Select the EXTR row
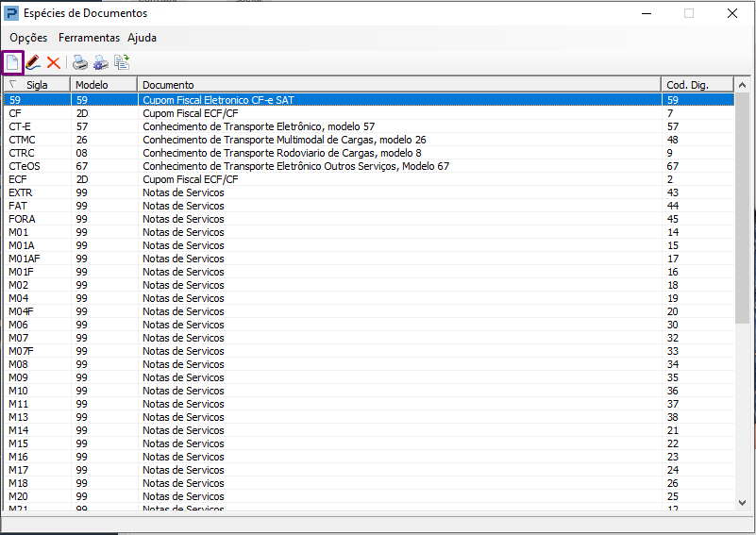Image resolution: width=756 pixels, height=535 pixels. (x=369, y=192)
